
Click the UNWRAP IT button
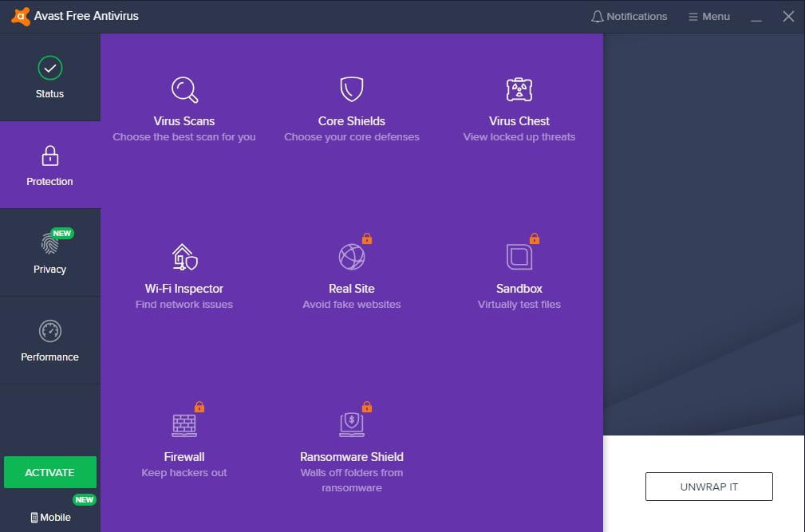pyautogui.click(x=709, y=487)
